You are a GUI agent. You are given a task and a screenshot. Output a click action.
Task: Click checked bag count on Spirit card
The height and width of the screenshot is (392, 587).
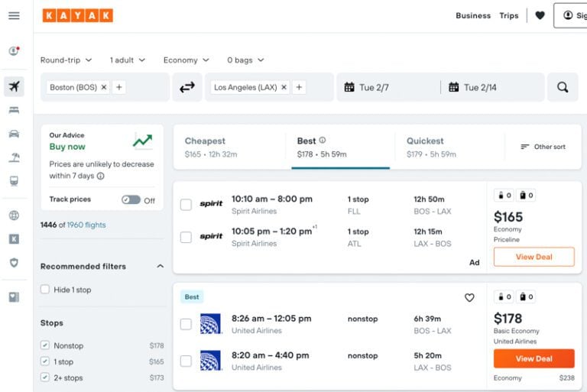(x=526, y=195)
